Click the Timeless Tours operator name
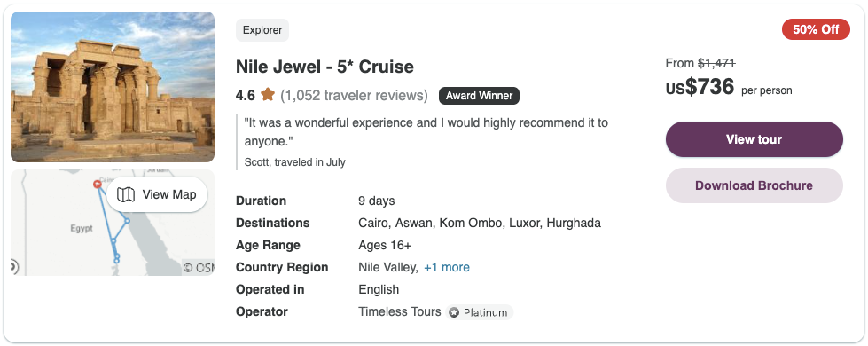This screenshot has height=346, width=868. click(x=400, y=311)
